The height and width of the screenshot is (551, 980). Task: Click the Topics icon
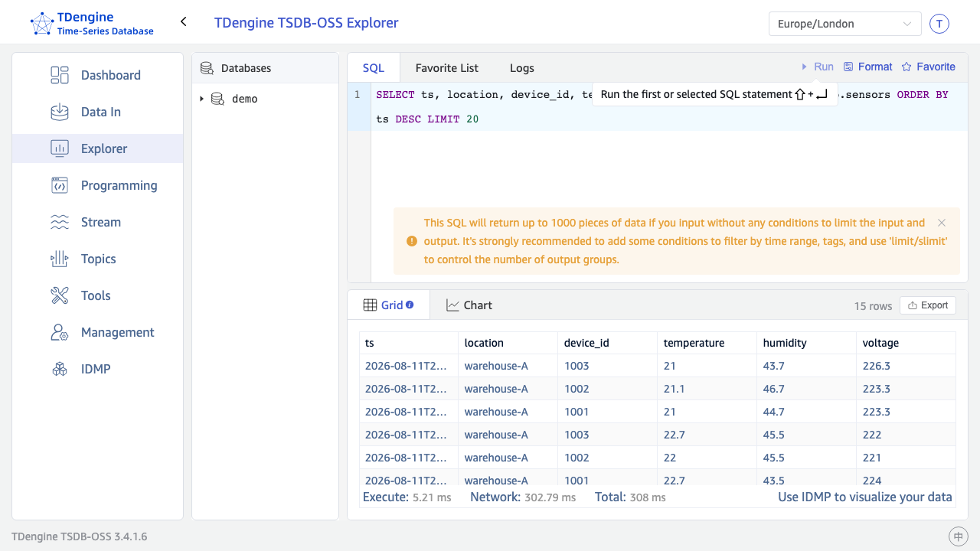[x=60, y=259]
